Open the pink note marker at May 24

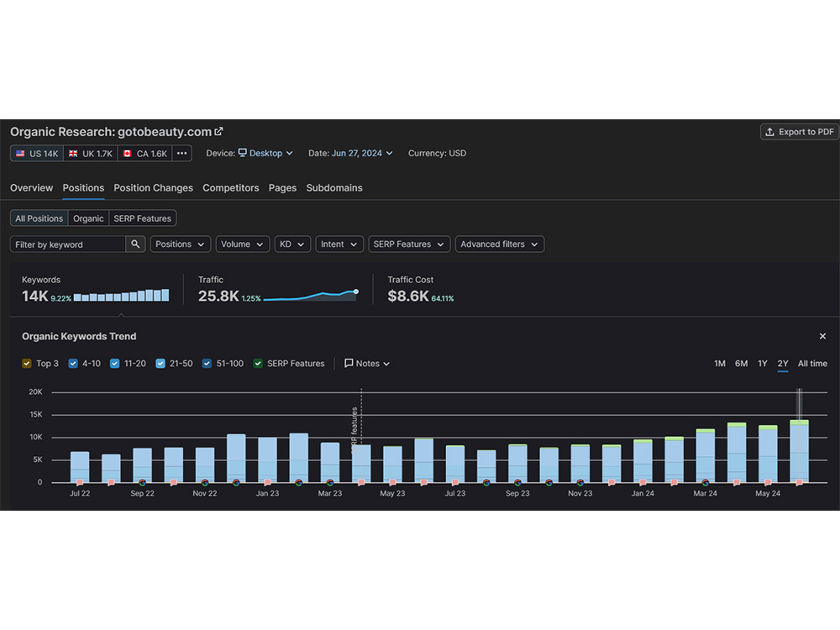click(x=768, y=482)
